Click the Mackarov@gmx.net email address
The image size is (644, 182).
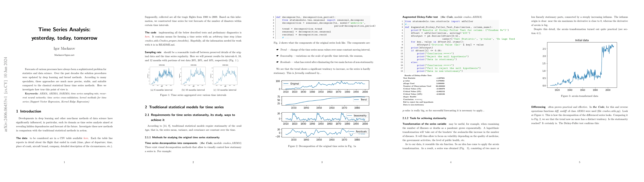(x=64, y=55)
